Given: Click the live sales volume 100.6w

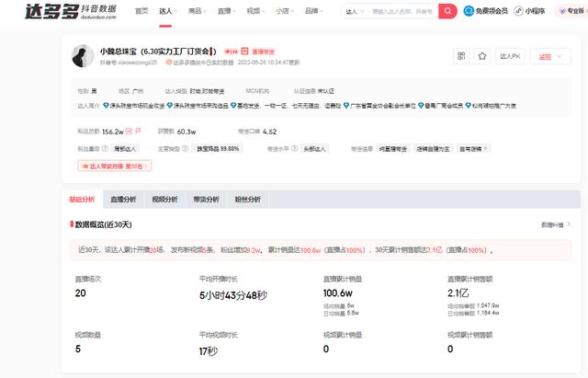Looking at the screenshot, I should [338, 293].
